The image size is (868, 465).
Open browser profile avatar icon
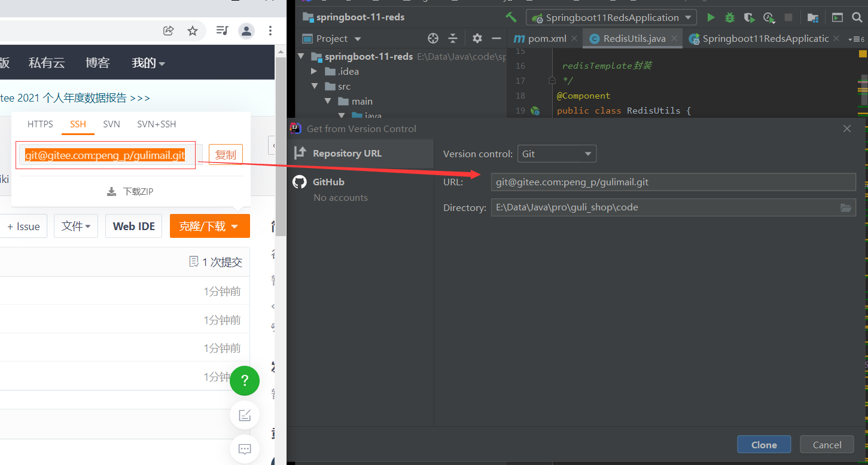(x=246, y=30)
